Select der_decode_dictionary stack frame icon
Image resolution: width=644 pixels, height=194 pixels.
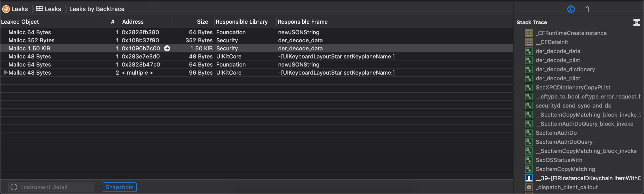[529, 69]
